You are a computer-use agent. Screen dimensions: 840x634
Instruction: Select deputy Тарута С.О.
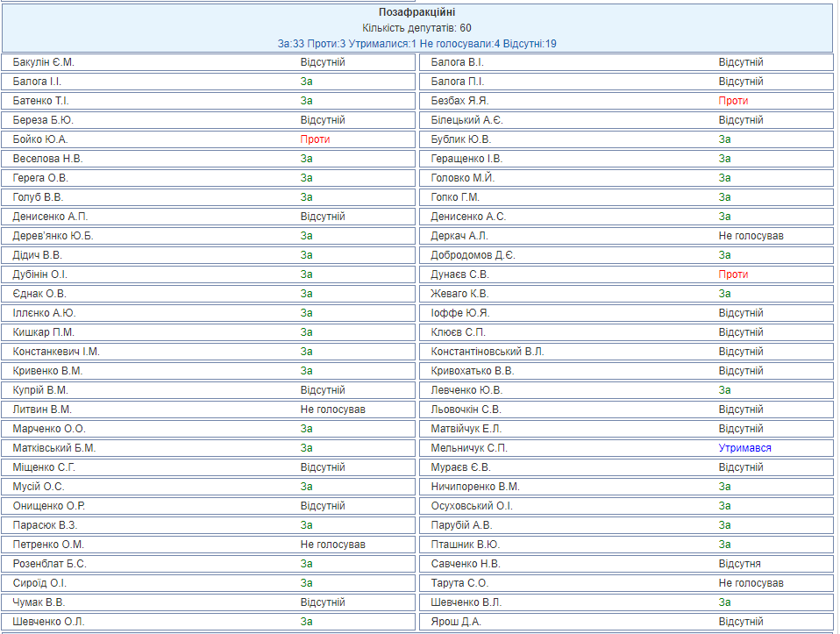tap(459, 583)
